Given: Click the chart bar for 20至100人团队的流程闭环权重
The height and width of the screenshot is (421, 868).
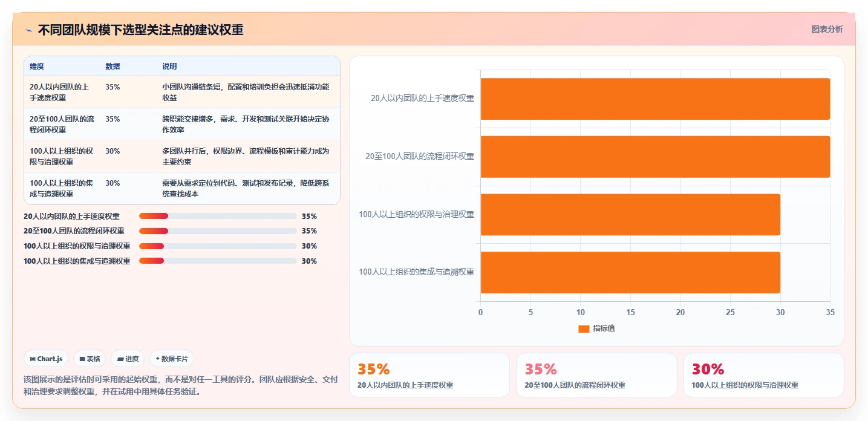Looking at the screenshot, I should [655, 157].
